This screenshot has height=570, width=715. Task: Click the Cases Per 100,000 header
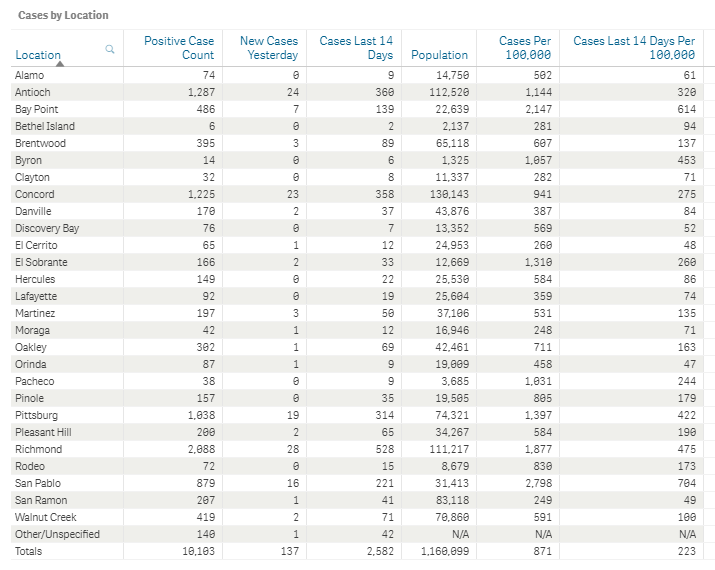[524, 48]
